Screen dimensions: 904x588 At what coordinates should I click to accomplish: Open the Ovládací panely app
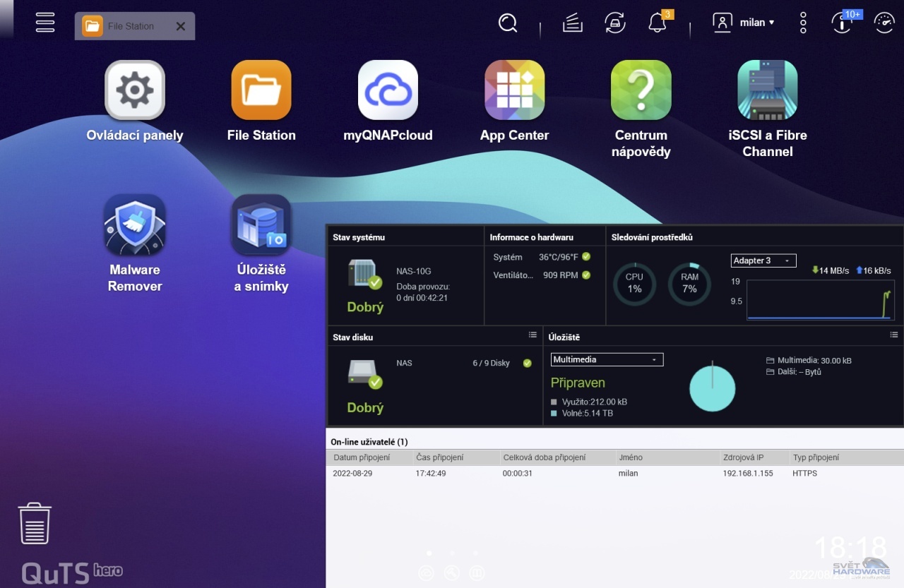135,90
